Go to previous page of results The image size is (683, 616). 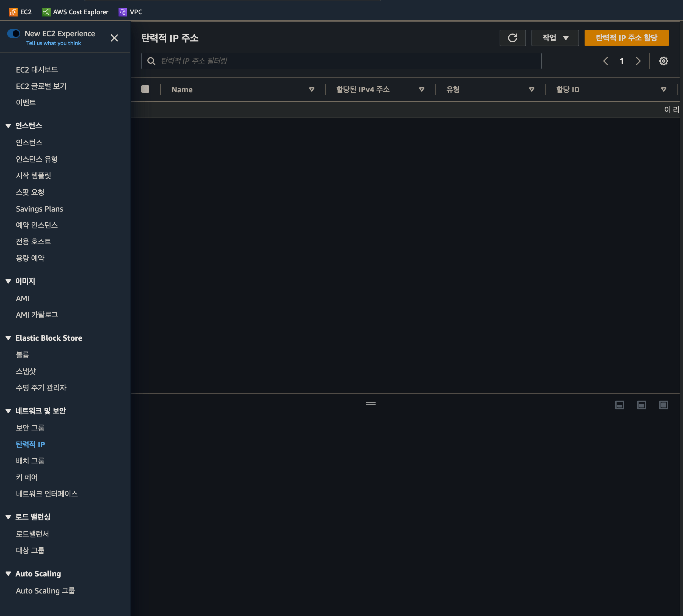point(605,61)
